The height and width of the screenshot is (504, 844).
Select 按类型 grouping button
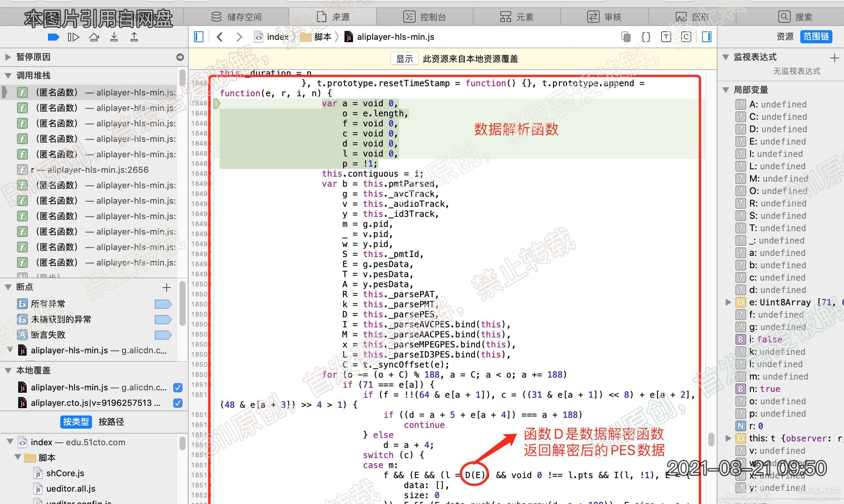76,422
